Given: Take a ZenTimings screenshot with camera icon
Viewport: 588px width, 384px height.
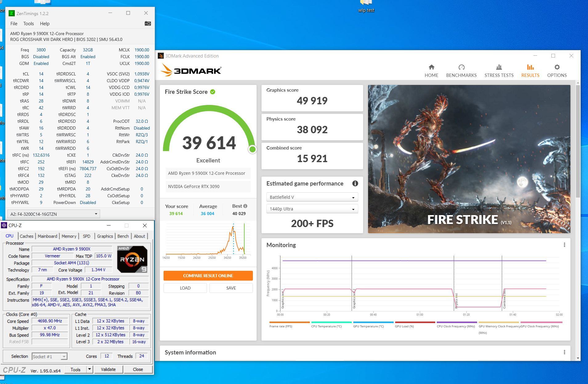Looking at the screenshot, I should pyautogui.click(x=148, y=24).
